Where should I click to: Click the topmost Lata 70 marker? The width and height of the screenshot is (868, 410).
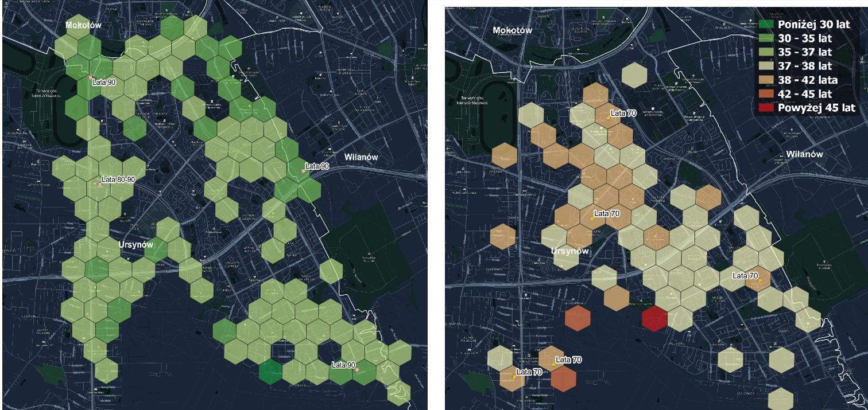pyautogui.click(x=609, y=118)
